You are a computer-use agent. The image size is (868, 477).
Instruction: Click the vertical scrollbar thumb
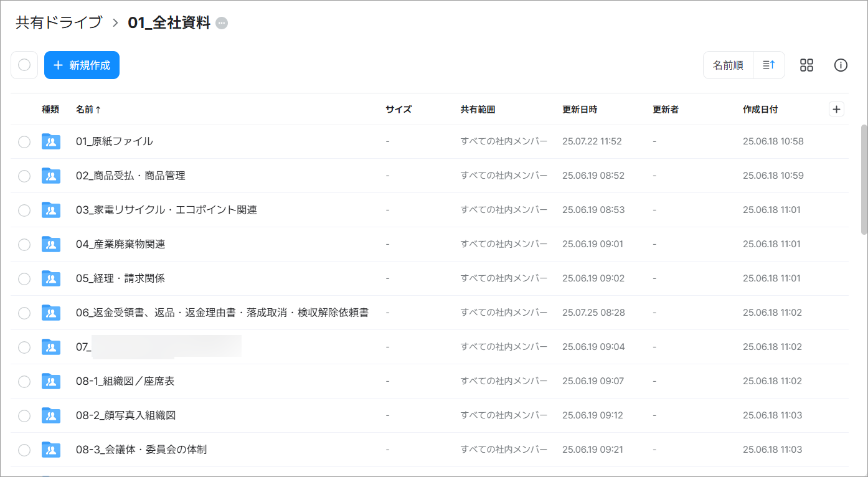tap(864, 179)
